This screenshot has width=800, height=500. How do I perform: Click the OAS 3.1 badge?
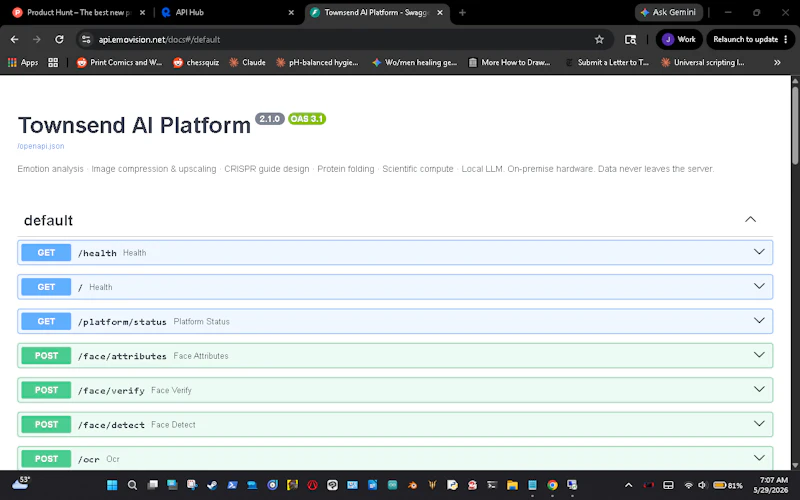(x=307, y=119)
